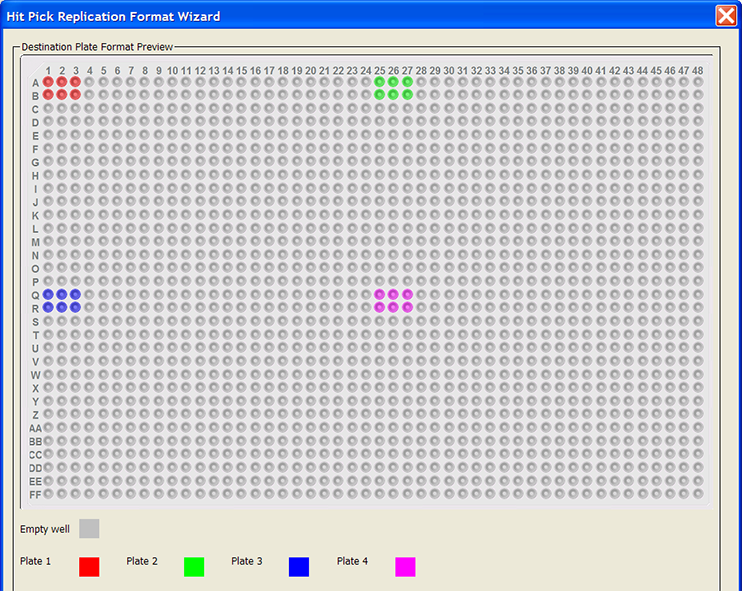Click the red well at B2
Screen dimensions: 742x591
(x=62, y=95)
